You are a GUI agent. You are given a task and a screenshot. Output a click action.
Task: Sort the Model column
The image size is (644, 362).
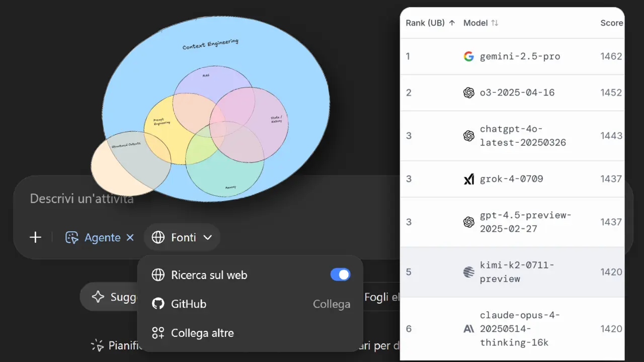tap(495, 23)
